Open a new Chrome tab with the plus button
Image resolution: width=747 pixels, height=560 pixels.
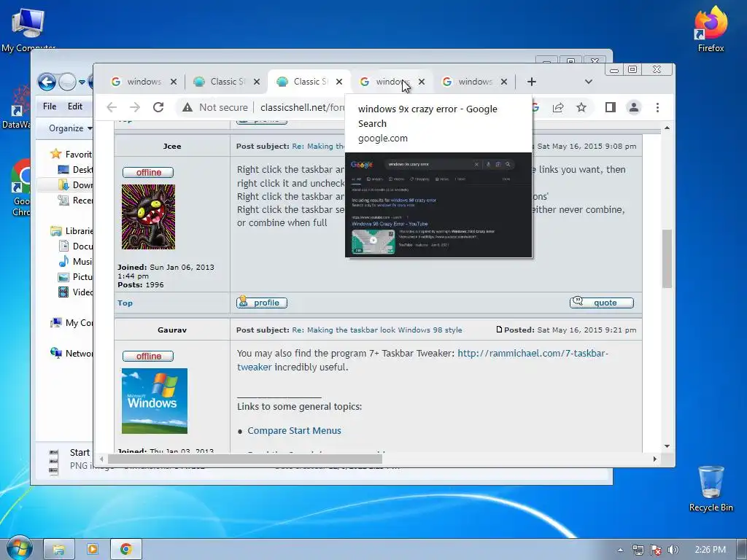coord(532,82)
